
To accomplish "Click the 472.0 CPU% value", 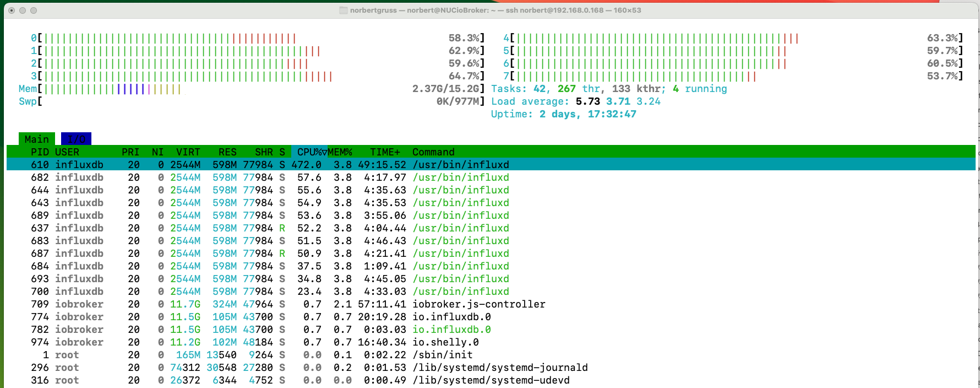I will tap(306, 165).
